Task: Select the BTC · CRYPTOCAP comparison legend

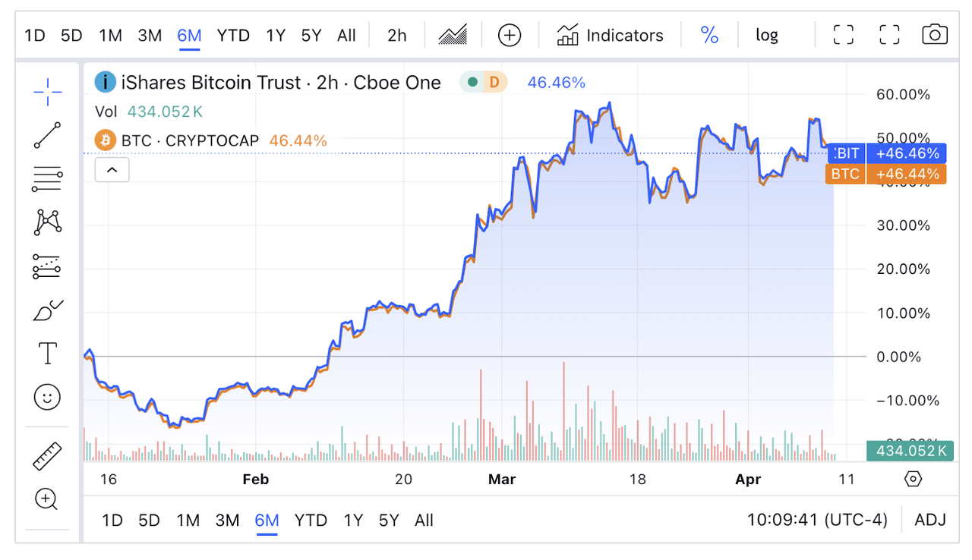Action: (191, 140)
